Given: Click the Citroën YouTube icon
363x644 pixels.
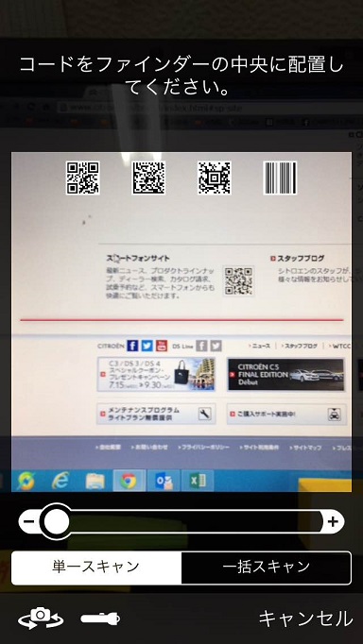Looking at the screenshot, I should (162, 346).
